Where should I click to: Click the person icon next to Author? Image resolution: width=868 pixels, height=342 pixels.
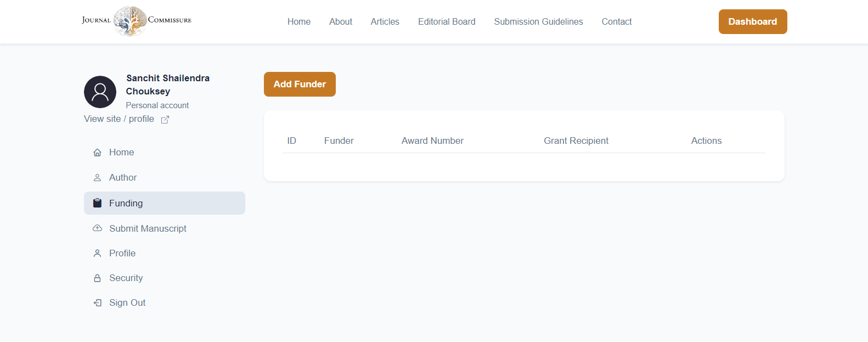(x=97, y=178)
